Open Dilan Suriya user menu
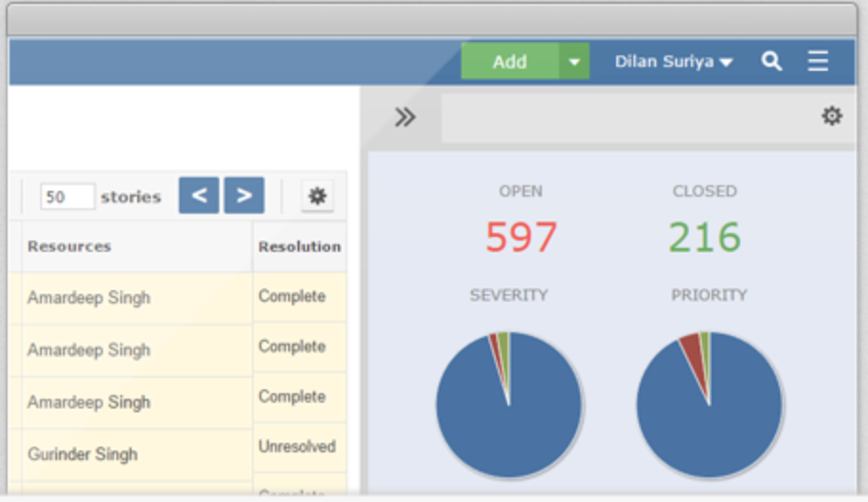The width and height of the screenshot is (868, 502). pos(673,61)
